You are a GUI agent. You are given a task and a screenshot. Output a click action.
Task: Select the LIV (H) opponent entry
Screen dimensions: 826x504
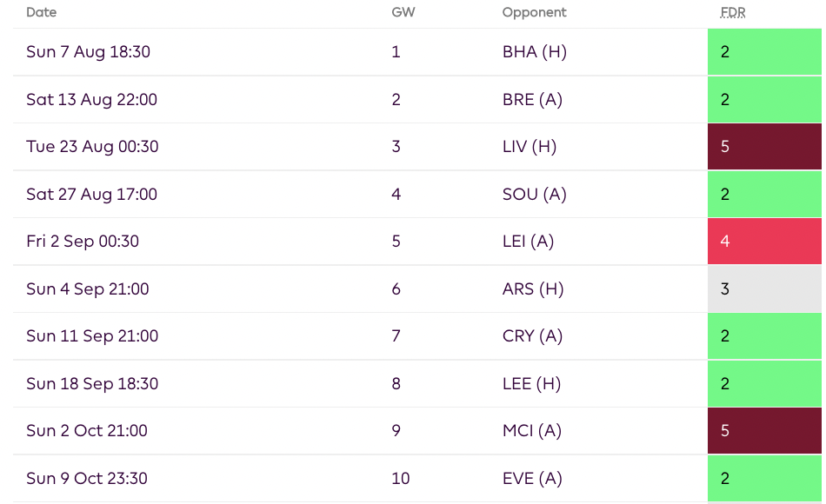click(529, 147)
